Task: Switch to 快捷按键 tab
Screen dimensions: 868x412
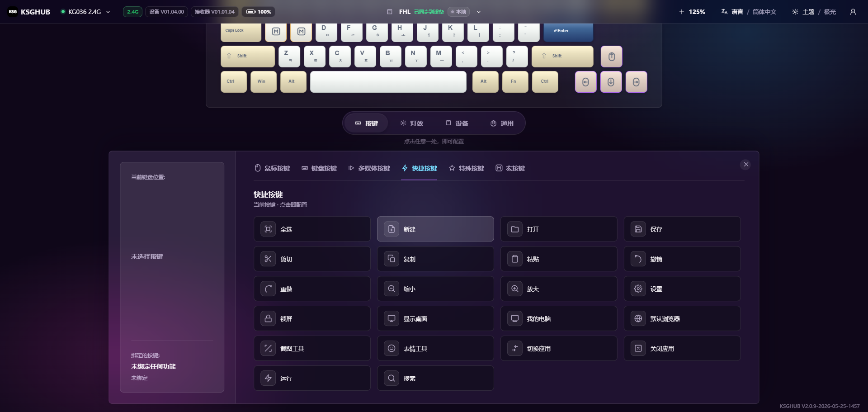Action: click(419, 168)
